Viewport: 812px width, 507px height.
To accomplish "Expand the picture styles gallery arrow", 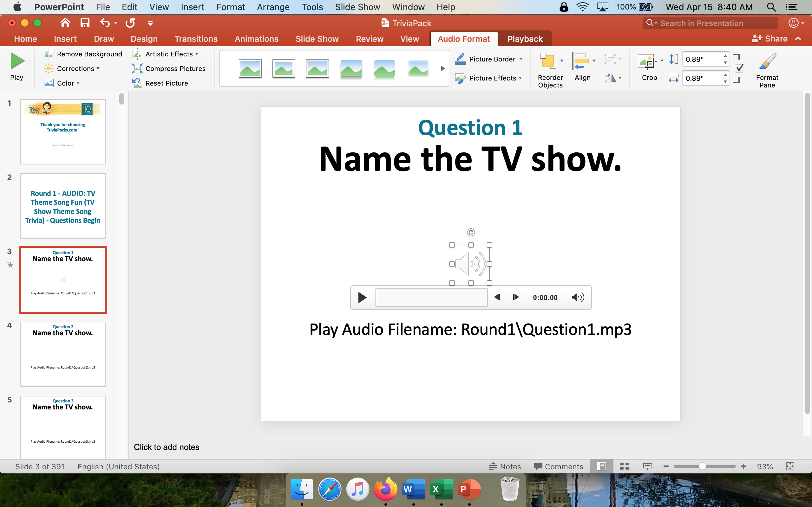I will [442, 68].
